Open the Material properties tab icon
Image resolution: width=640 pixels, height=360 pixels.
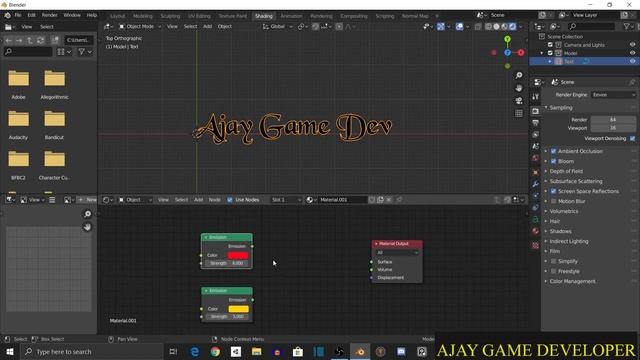click(536, 231)
